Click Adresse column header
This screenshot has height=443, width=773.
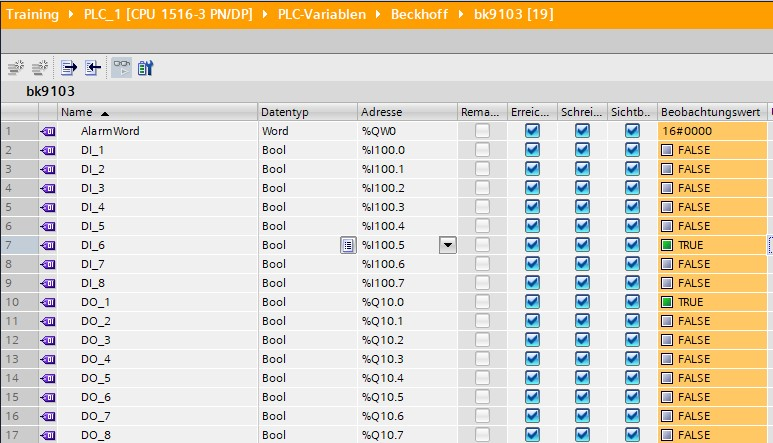point(408,112)
